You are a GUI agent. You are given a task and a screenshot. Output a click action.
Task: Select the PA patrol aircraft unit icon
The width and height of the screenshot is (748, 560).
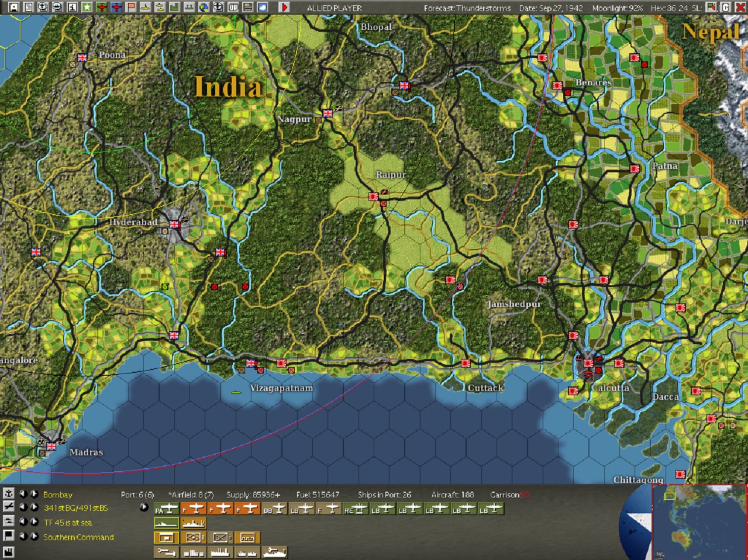(x=166, y=509)
